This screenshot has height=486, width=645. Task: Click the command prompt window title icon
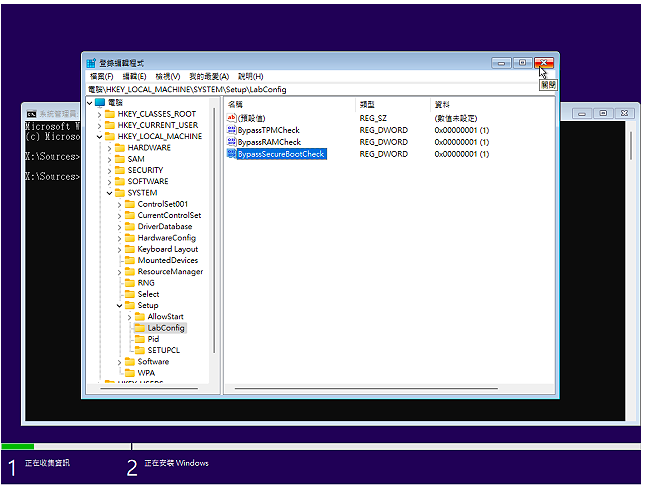pos(31,114)
